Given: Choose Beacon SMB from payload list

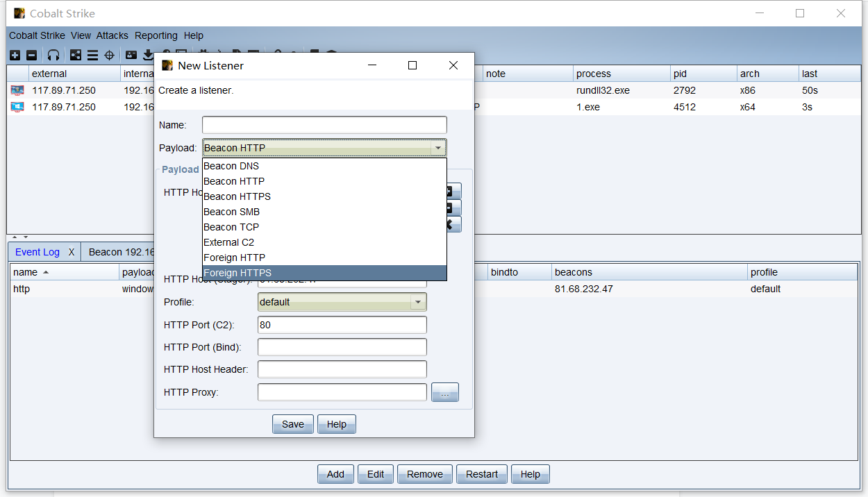Looking at the screenshot, I should [x=324, y=212].
